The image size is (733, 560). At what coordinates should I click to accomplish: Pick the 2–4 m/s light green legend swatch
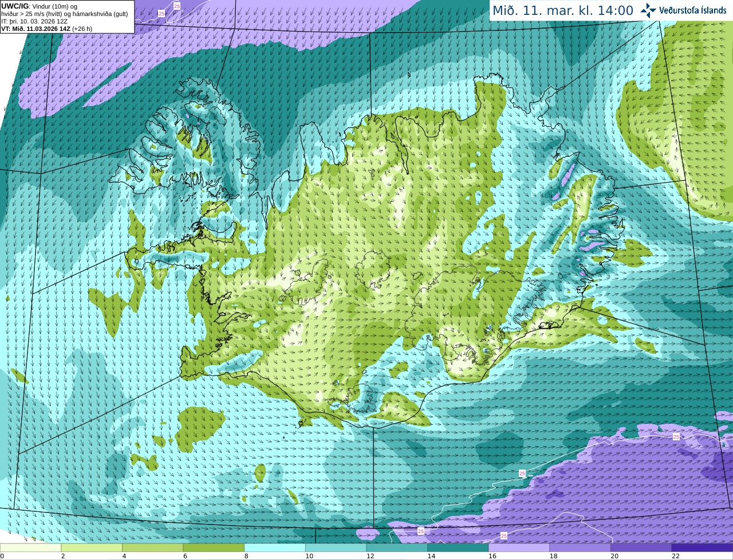tap(92, 547)
